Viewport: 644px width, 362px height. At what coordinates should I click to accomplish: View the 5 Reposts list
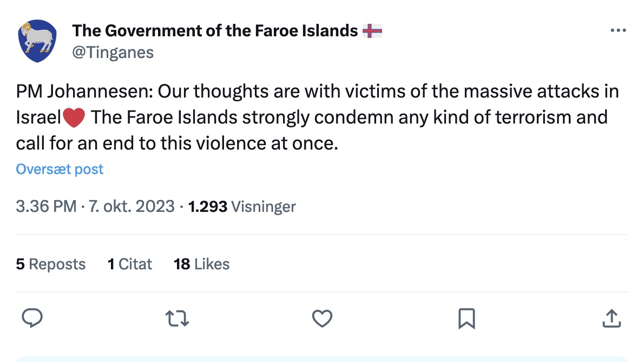pos(50,264)
